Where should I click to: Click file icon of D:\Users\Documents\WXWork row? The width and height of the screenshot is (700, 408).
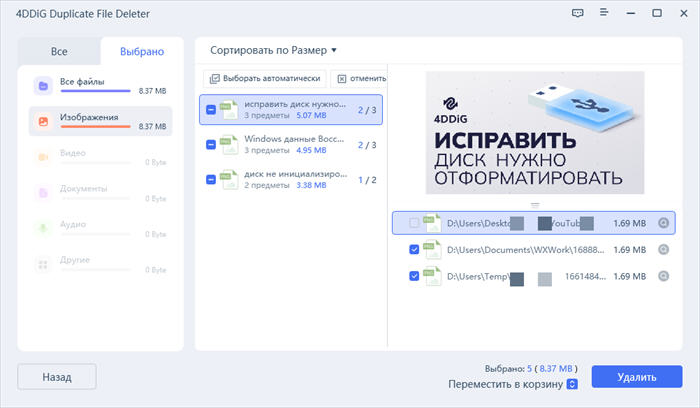coord(432,250)
